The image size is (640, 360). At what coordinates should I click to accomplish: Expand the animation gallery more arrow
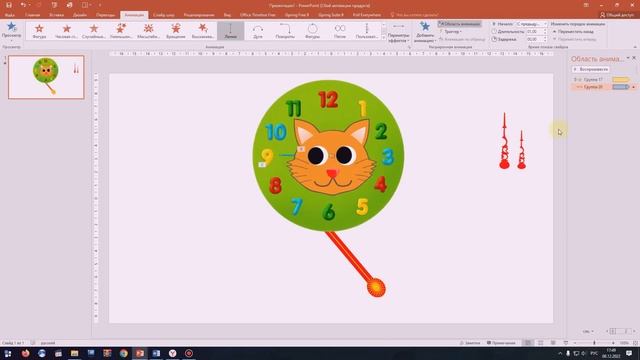(383, 38)
